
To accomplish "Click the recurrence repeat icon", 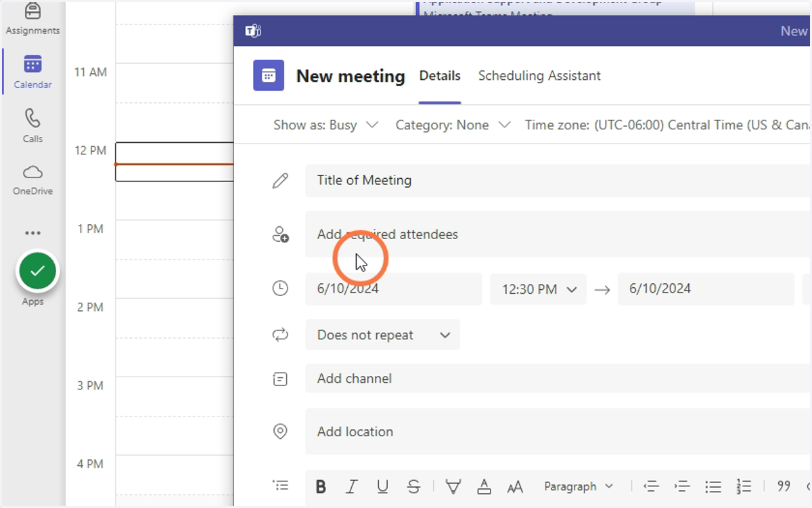I will (280, 335).
